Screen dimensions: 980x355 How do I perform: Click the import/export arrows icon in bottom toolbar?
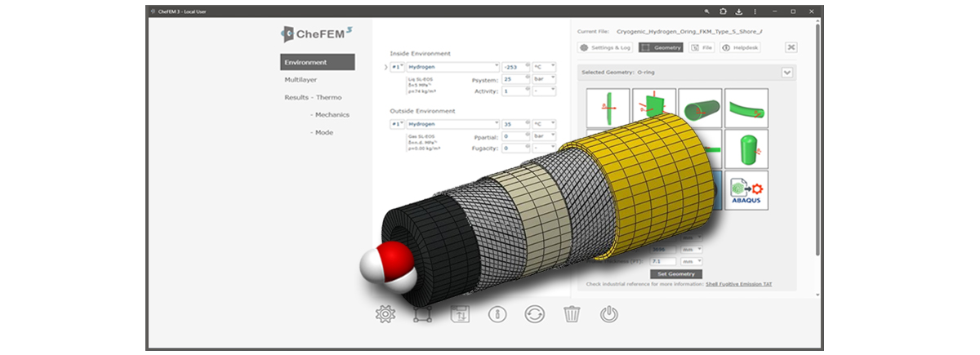(460, 313)
